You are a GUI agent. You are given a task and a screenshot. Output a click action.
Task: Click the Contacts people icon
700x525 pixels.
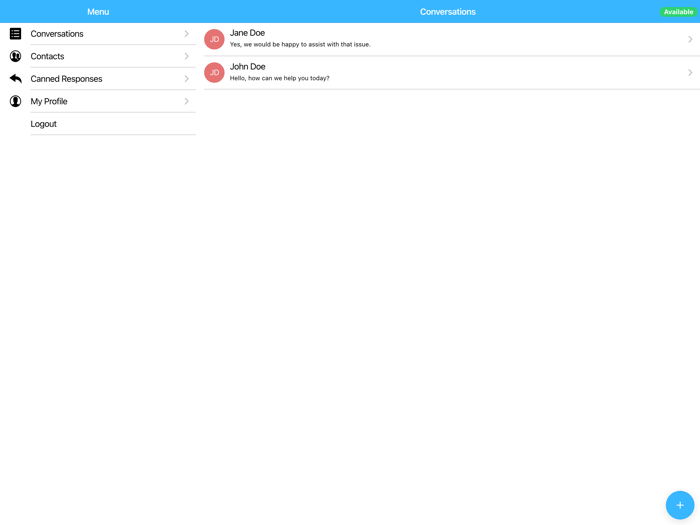tap(15, 56)
